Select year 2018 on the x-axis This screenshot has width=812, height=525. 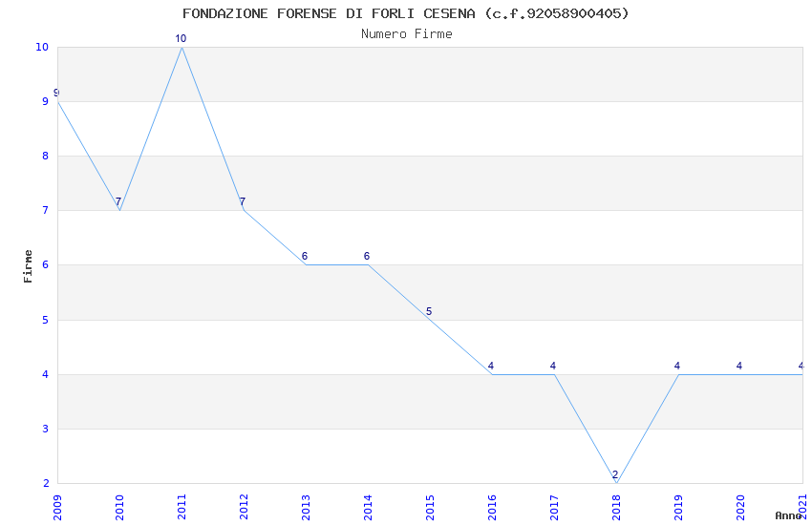[x=616, y=508]
